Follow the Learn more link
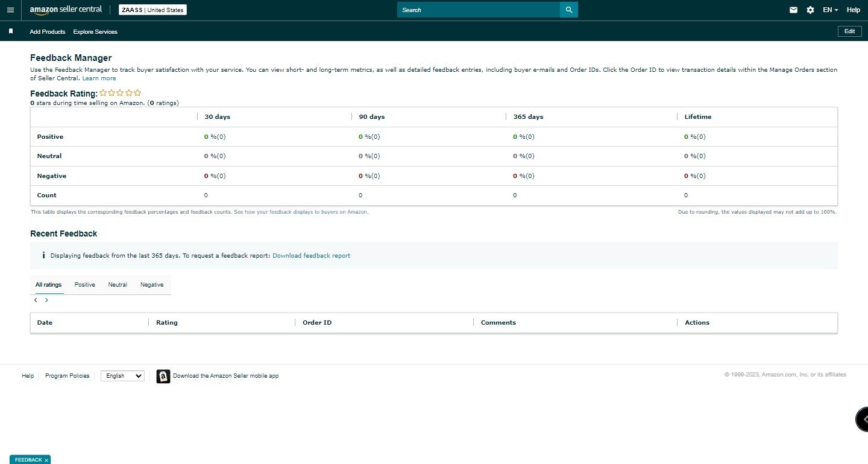Image resolution: width=868 pixels, height=464 pixels. [99, 78]
